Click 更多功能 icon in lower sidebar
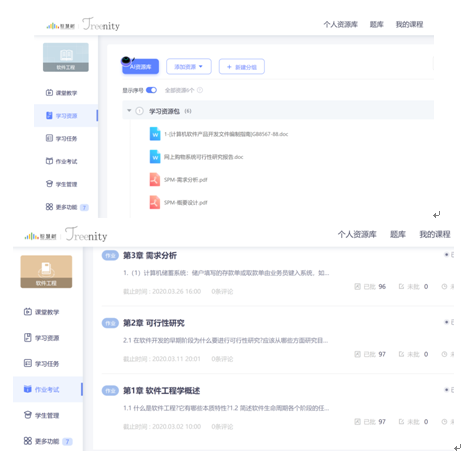The height and width of the screenshot is (455, 461). tap(28, 441)
